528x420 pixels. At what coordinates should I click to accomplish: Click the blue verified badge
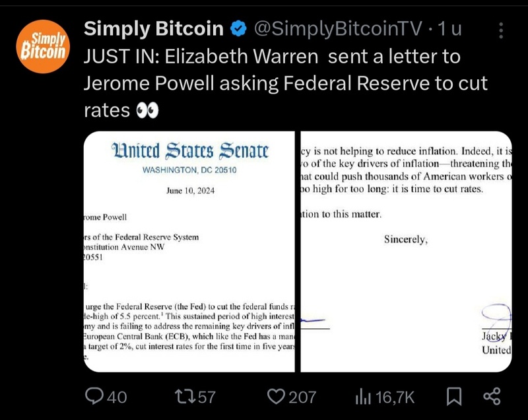(238, 29)
